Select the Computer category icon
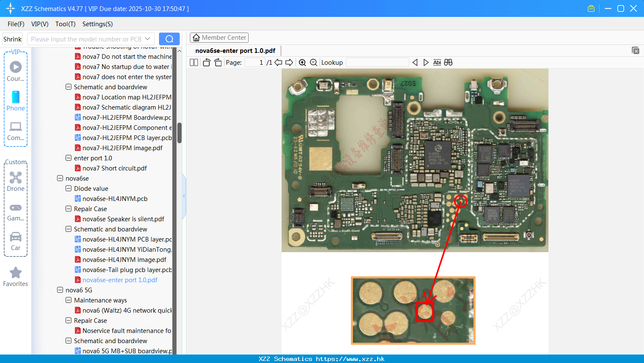The width and height of the screenshot is (644, 363). [x=16, y=131]
